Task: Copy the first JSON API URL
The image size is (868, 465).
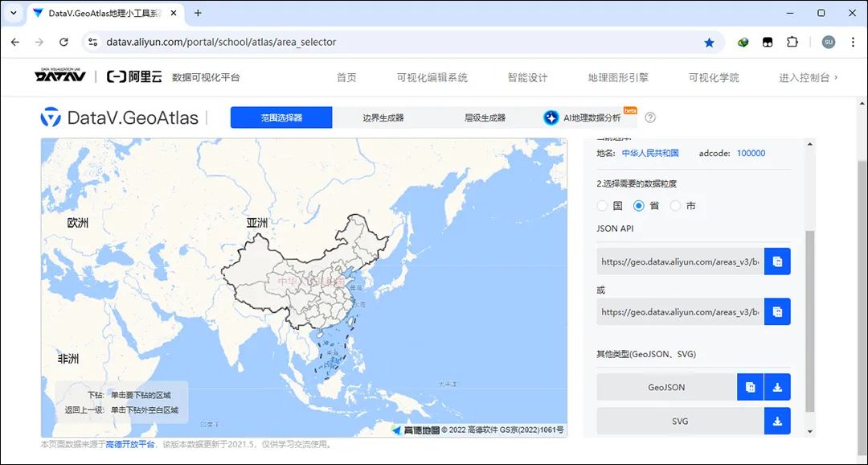Action: [x=777, y=261]
